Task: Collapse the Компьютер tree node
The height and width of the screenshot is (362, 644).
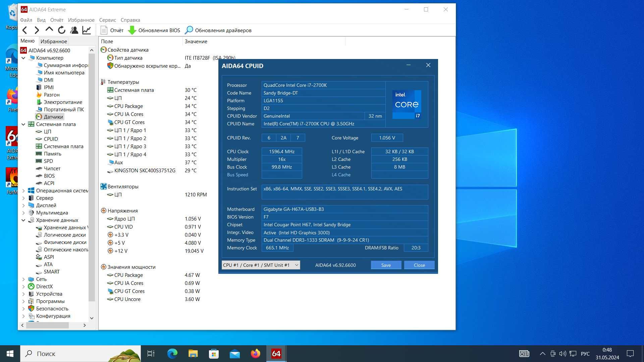Action: 23,58
